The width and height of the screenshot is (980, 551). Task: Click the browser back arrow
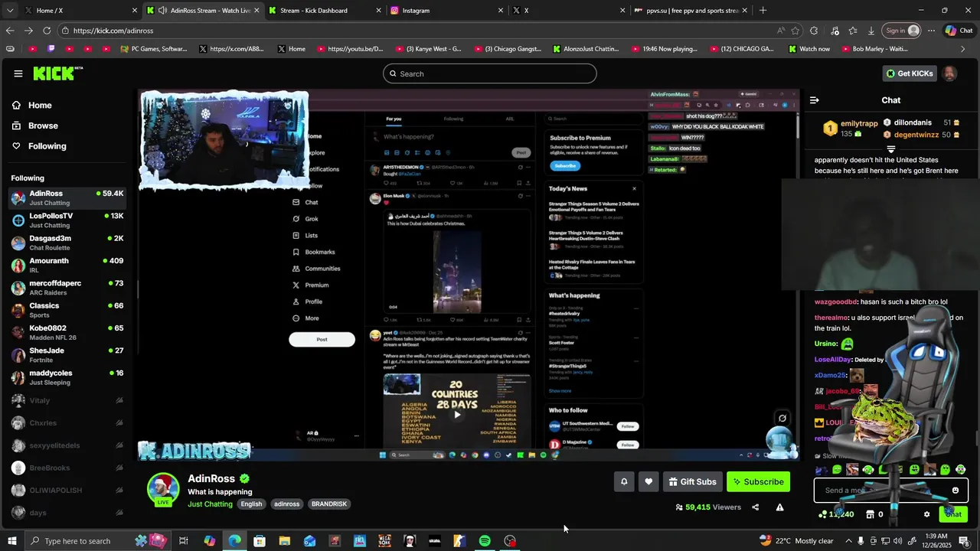click(x=10, y=31)
